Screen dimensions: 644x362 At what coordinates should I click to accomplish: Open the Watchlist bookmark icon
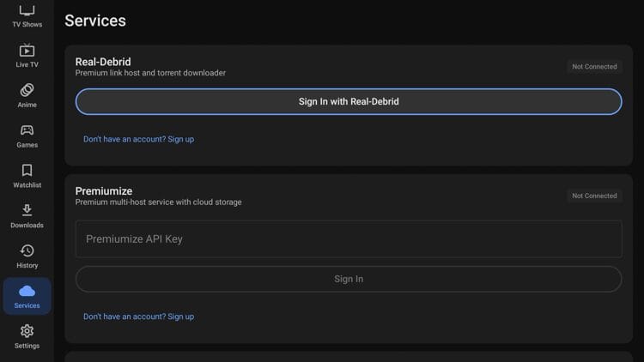click(27, 170)
